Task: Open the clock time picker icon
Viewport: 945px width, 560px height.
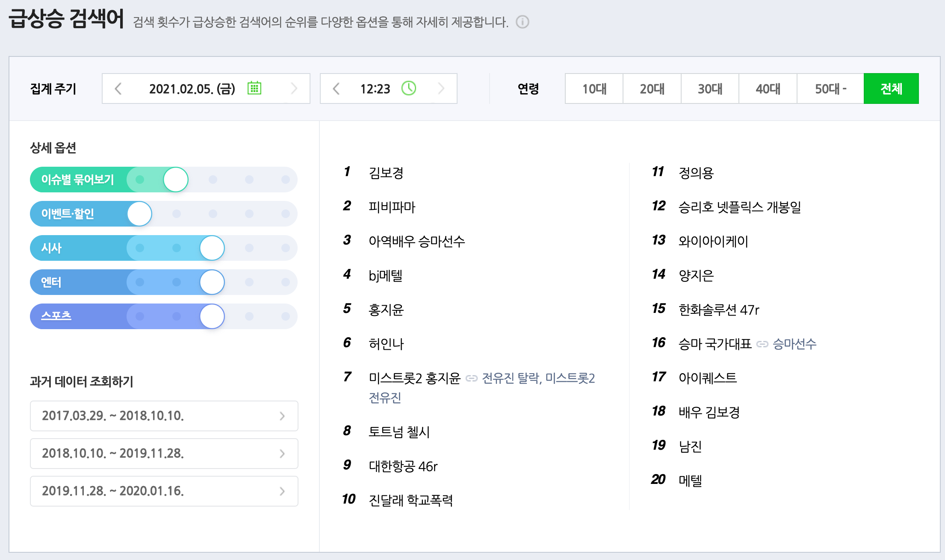Action: pyautogui.click(x=408, y=88)
